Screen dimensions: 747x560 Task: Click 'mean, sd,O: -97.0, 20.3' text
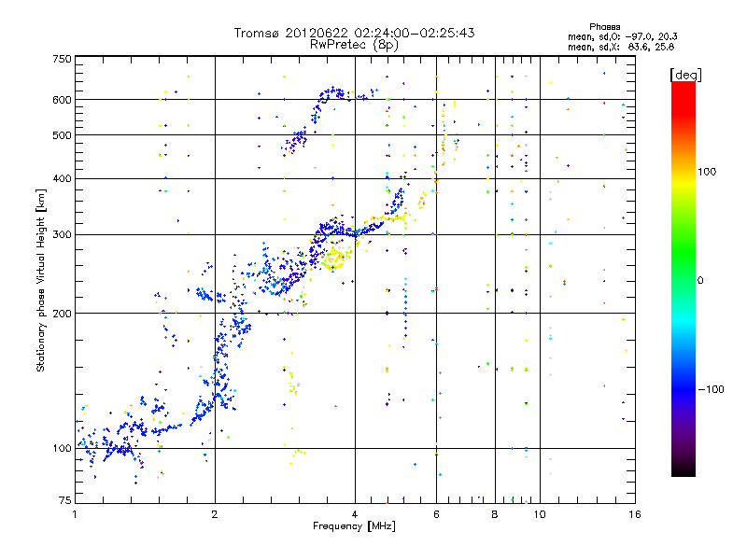(622, 36)
